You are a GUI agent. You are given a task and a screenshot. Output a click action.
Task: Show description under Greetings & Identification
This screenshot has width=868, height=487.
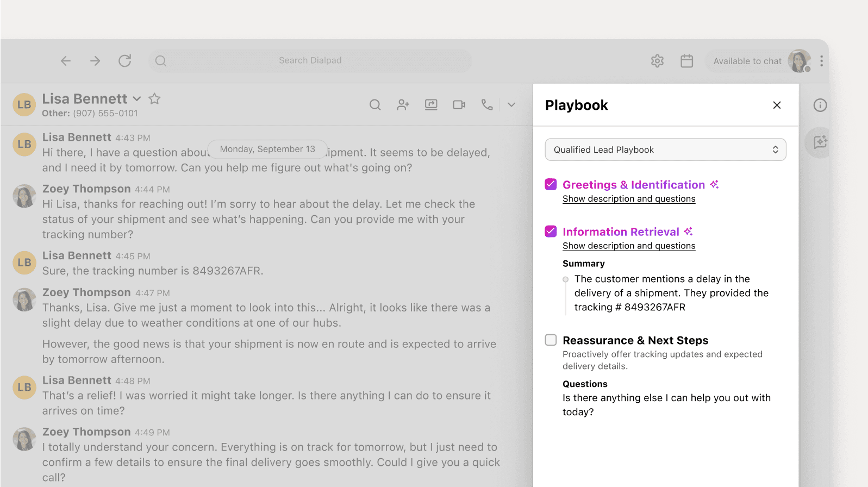[629, 199]
